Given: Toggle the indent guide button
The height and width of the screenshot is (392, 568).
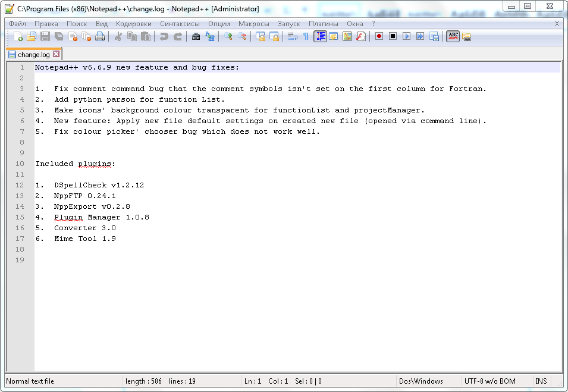Looking at the screenshot, I should pos(320,37).
